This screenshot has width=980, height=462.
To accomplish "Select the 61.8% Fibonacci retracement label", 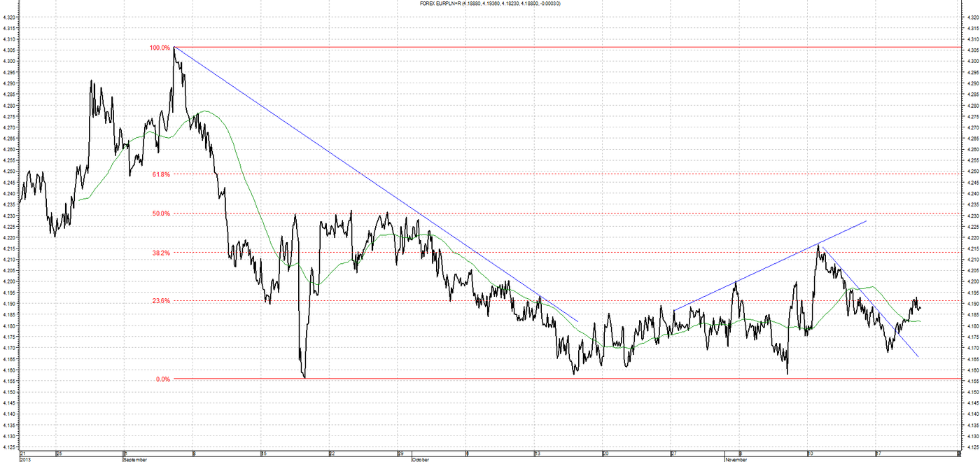I will coord(161,174).
